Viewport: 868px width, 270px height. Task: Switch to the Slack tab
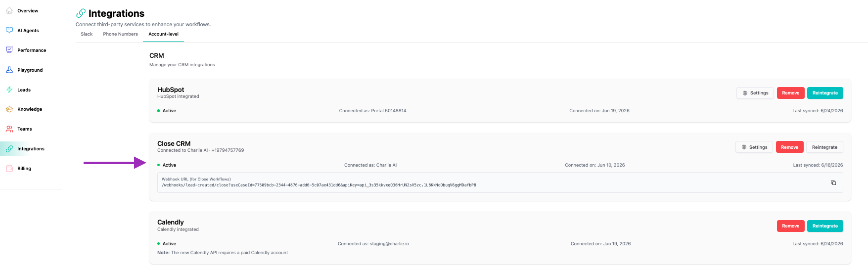tap(87, 34)
